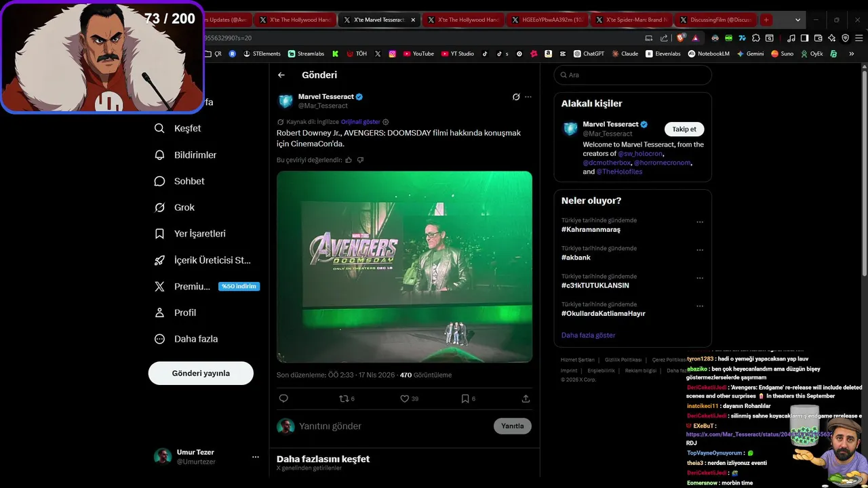Open post's three-dot more menu
The width and height of the screenshot is (868, 488).
(528, 97)
